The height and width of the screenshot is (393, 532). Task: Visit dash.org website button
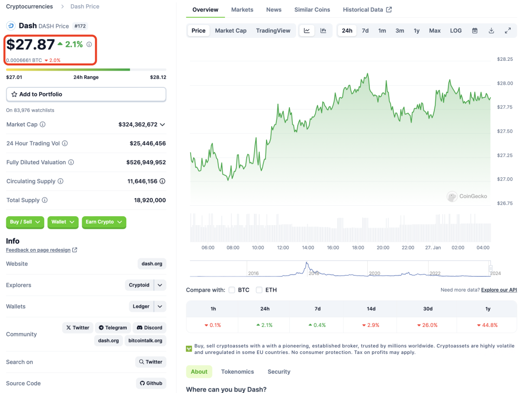click(152, 264)
